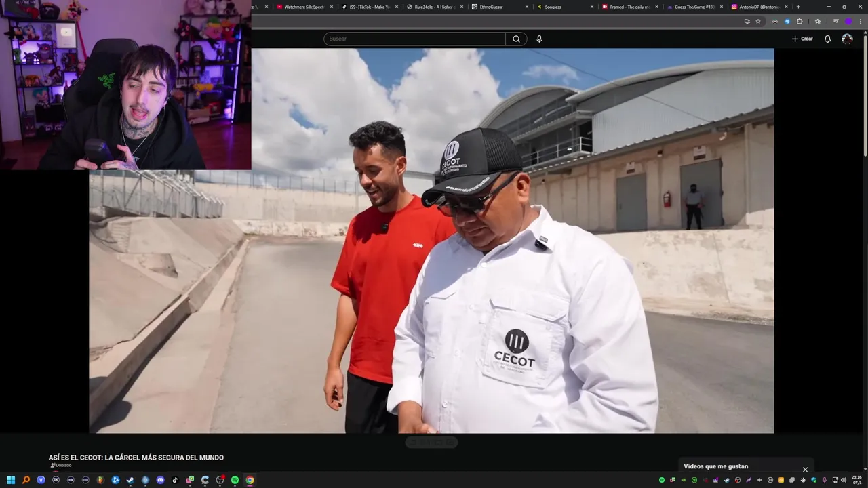This screenshot has height=488, width=868.
Task: Open a new Chrome tab
Action: tap(798, 7)
